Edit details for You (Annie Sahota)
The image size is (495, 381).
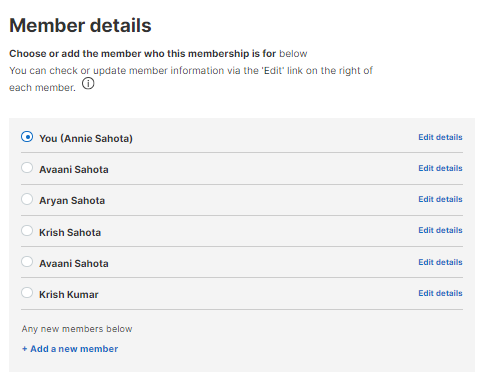click(x=440, y=137)
